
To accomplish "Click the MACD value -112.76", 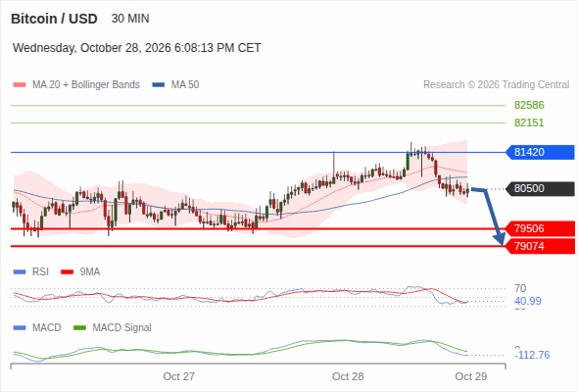I will pyautogui.click(x=532, y=355).
